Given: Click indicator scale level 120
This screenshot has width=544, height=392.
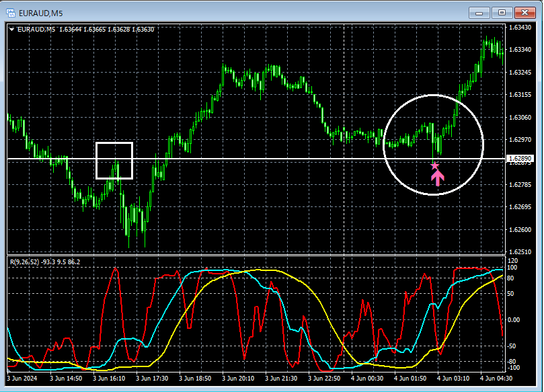Looking at the screenshot, I should pos(513,260).
